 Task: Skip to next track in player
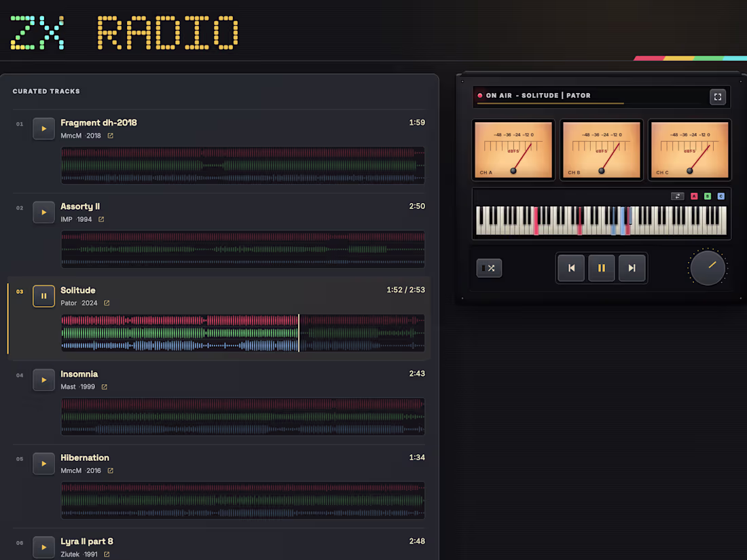pyautogui.click(x=632, y=268)
